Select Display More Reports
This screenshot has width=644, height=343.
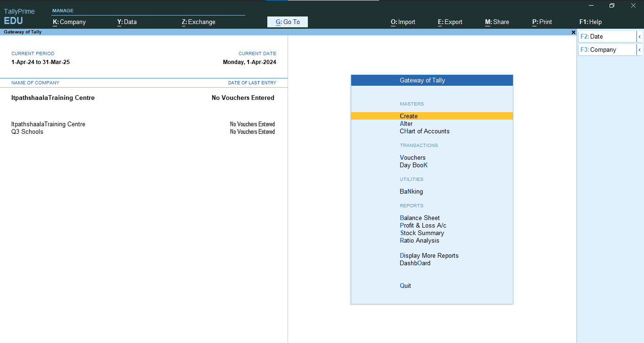click(429, 255)
